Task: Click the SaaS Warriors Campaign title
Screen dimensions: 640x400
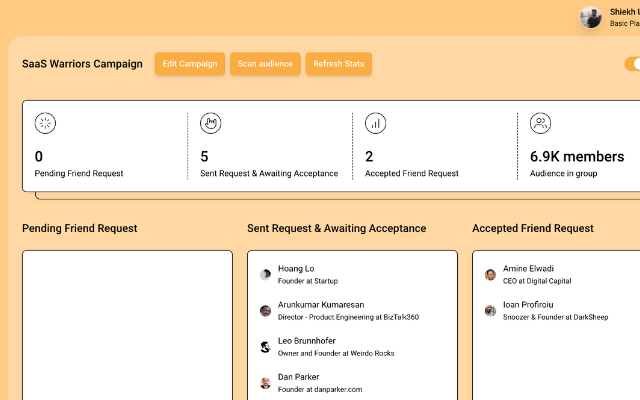Action: 82,64
